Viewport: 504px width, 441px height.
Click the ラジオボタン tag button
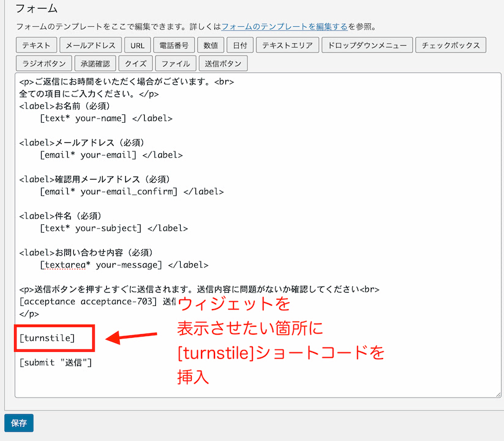coord(44,64)
